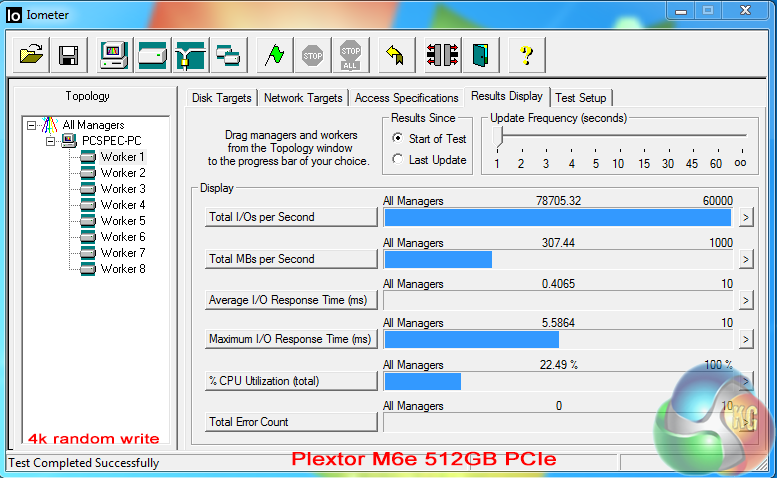Click Total Error Count button

coord(291,422)
